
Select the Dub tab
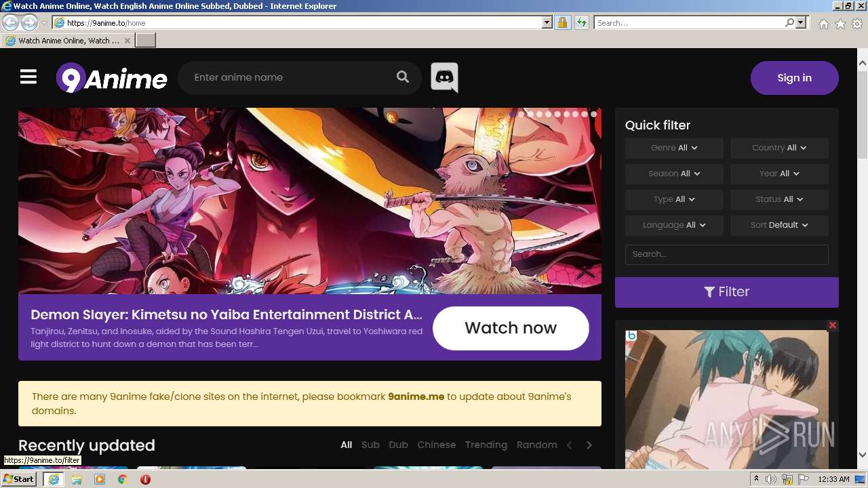click(398, 445)
